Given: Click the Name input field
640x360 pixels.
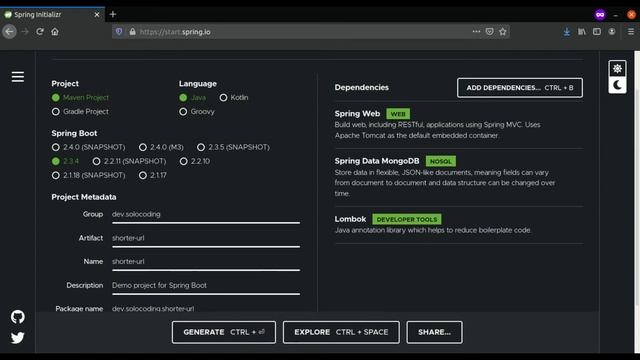Looking at the screenshot, I should pyautogui.click(x=206, y=262).
